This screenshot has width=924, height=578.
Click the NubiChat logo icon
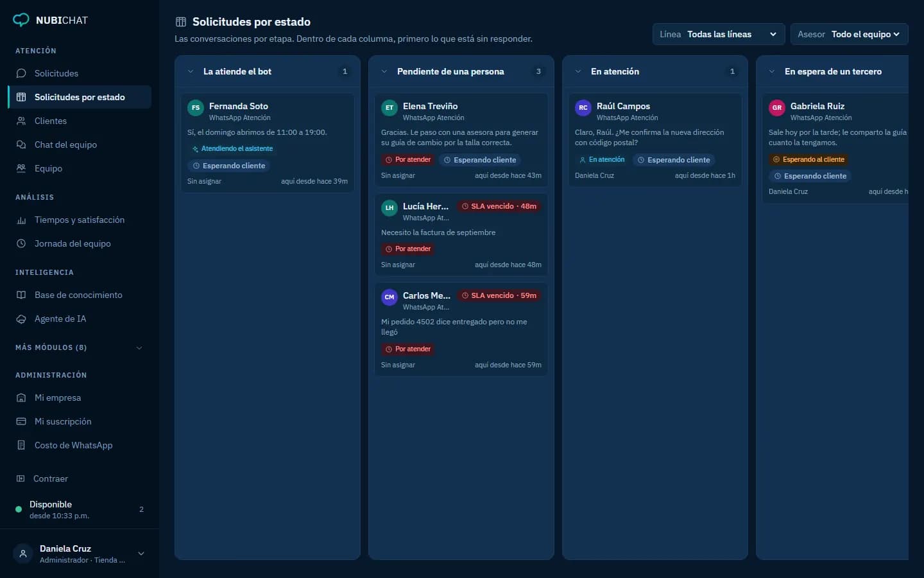point(21,20)
